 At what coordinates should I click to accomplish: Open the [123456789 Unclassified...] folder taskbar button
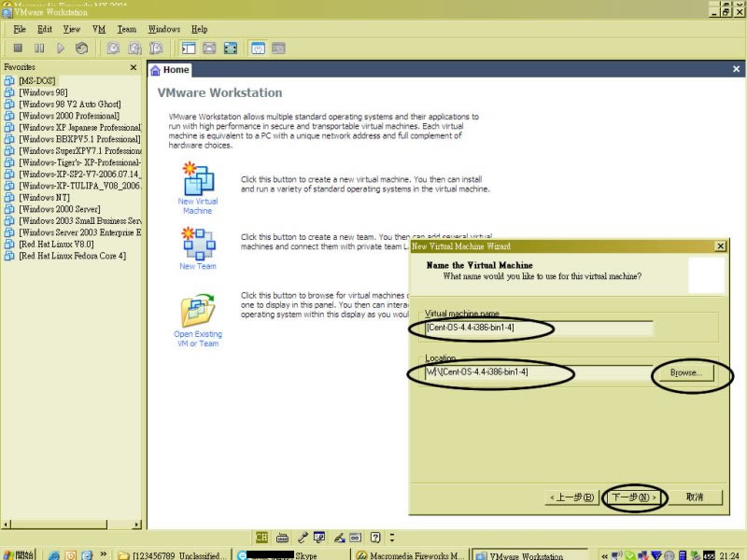click(174, 555)
